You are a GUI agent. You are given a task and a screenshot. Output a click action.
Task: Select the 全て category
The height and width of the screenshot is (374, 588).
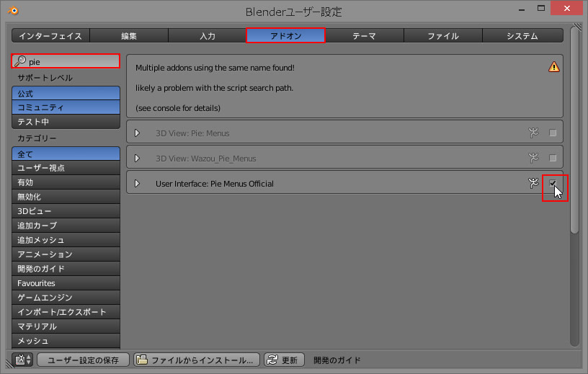click(x=66, y=153)
